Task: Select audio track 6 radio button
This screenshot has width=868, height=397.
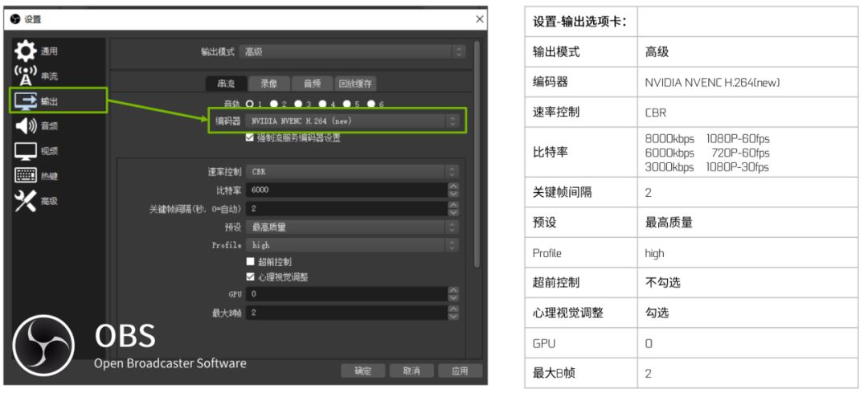Action: point(371,104)
